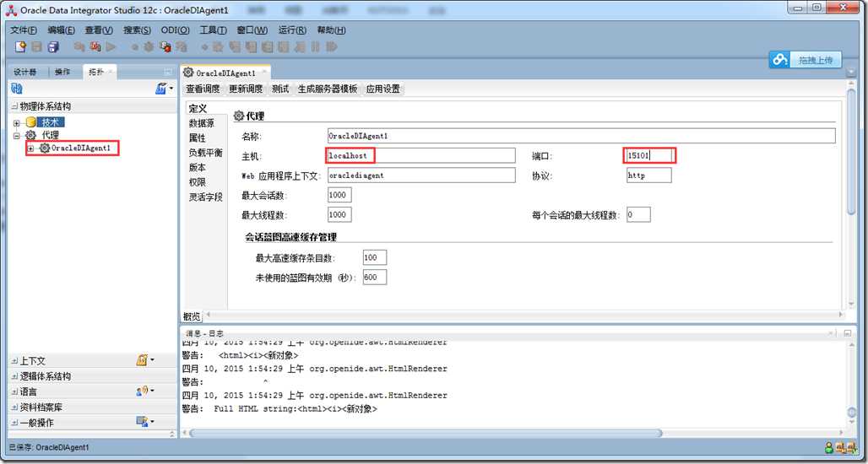Expand the 上下文 section

point(14,360)
